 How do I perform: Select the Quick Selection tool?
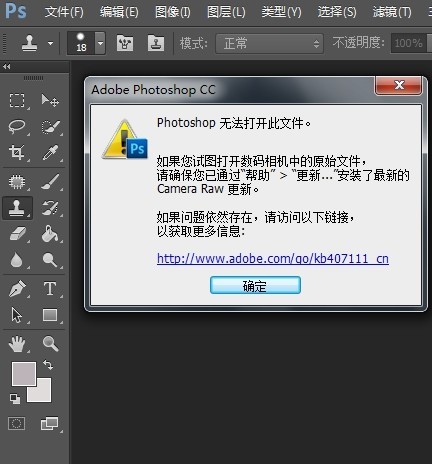click(x=51, y=127)
